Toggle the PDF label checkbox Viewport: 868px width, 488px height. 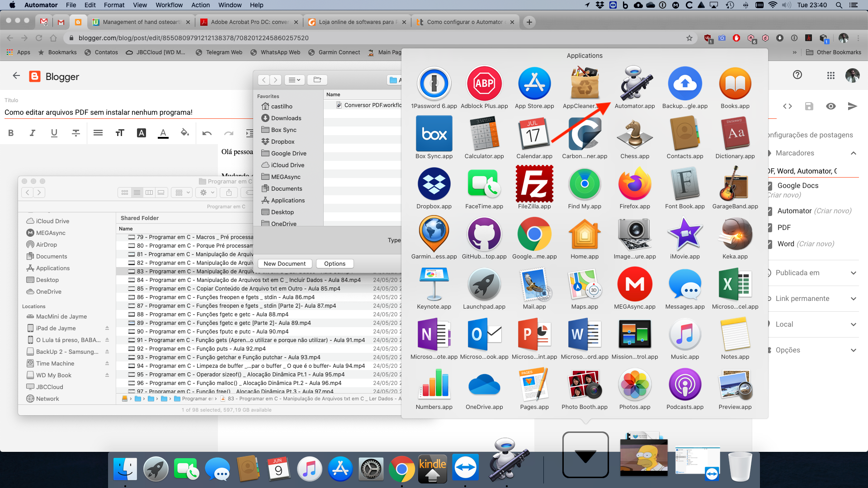(x=770, y=228)
